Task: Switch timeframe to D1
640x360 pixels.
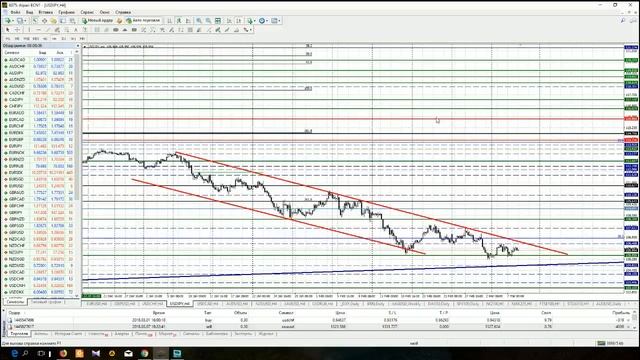Action: tap(64, 39)
